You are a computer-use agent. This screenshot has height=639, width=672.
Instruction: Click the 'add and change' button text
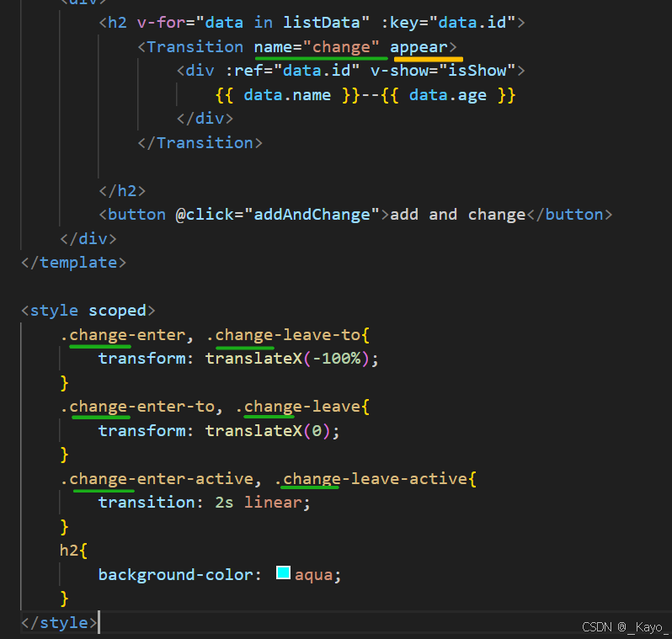[x=458, y=215]
